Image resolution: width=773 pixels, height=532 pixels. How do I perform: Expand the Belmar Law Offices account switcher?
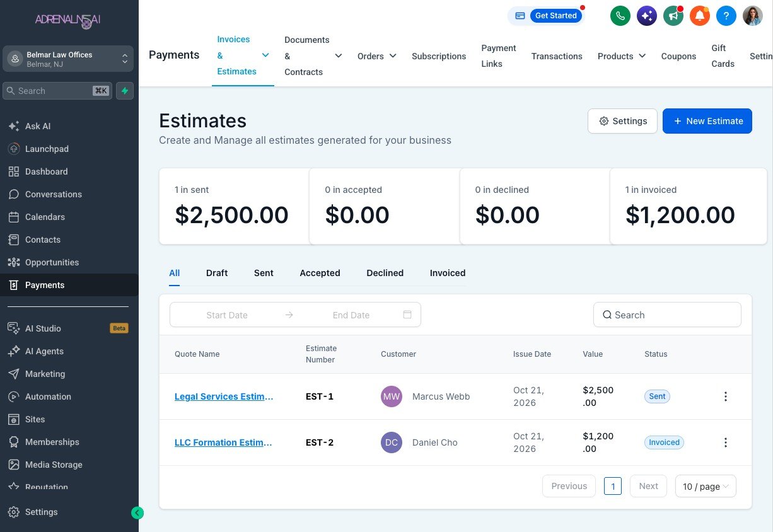(x=68, y=59)
